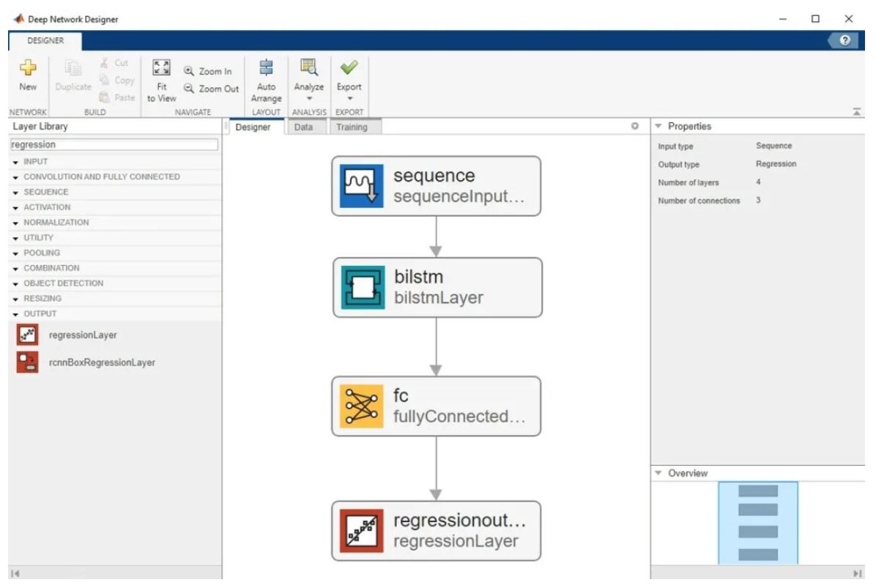The image size is (876, 588).
Task: Click the Cut scissors icon
Action: 104,62
